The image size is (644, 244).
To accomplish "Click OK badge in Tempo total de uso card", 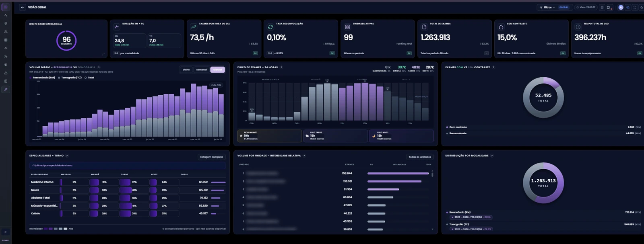I will [x=640, y=53].
